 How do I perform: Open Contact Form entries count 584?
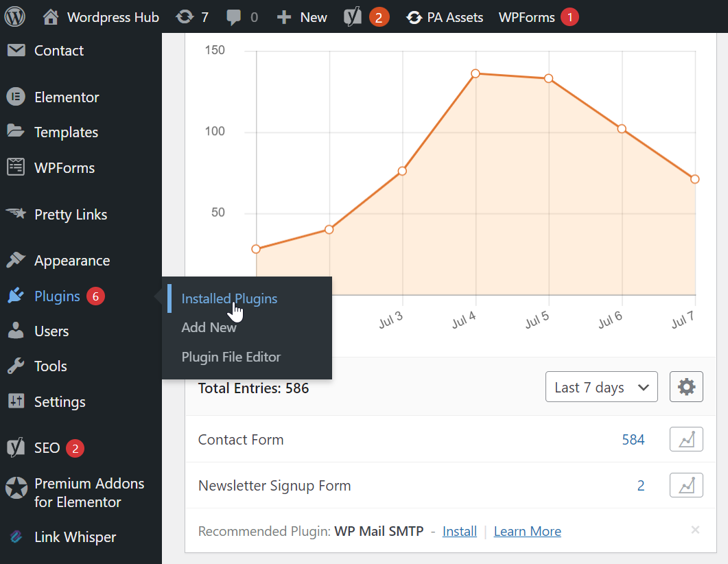(633, 440)
